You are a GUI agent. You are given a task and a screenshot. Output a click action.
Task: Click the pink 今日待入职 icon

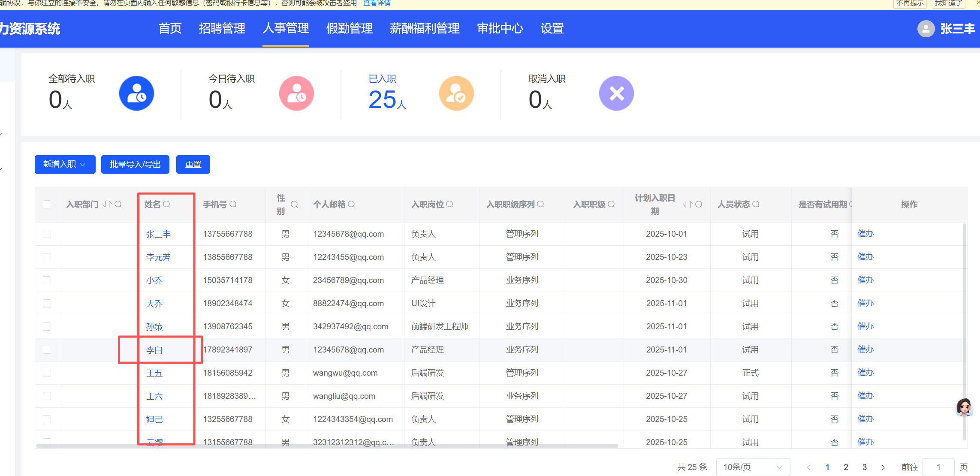(x=296, y=93)
